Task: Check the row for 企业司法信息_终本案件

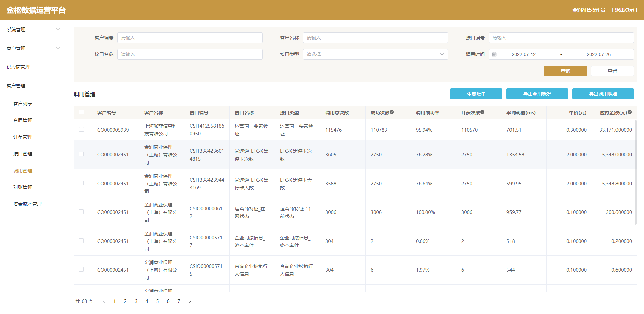Action: tap(81, 241)
